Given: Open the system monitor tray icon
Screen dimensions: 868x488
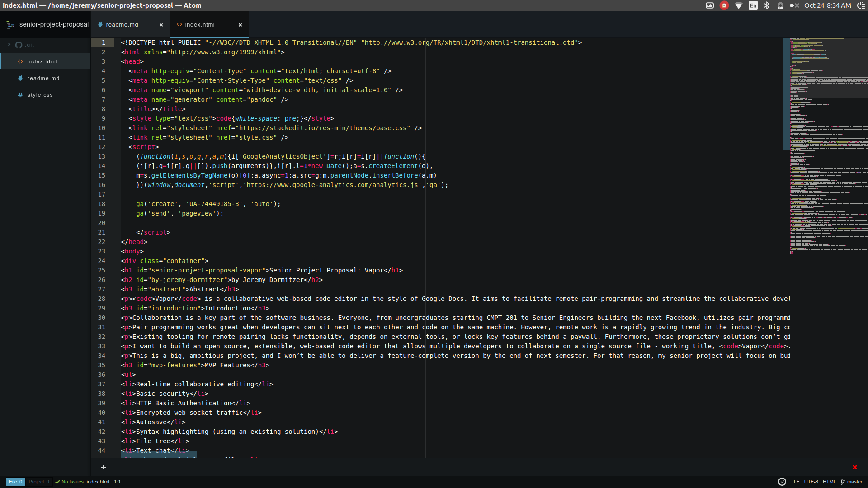Looking at the screenshot, I should tap(710, 5).
